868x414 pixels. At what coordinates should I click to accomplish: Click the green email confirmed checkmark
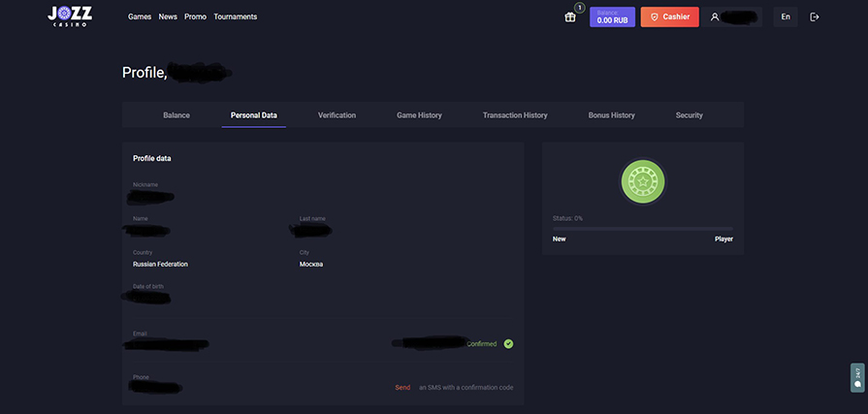pos(508,343)
